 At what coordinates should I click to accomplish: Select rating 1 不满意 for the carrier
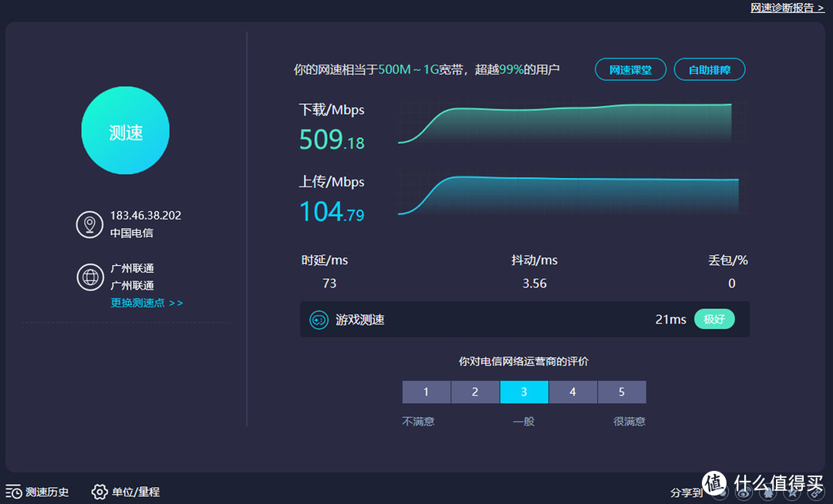pyautogui.click(x=426, y=391)
